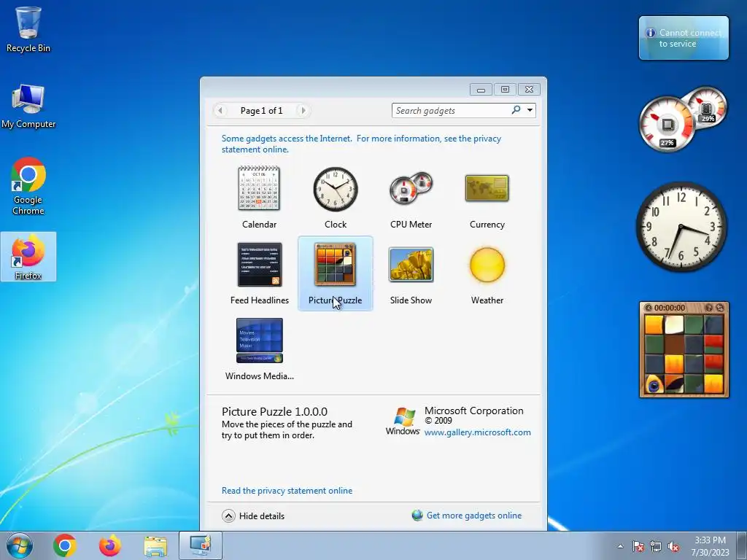Open Windows Explorer from the taskbar

coord(155,546)
